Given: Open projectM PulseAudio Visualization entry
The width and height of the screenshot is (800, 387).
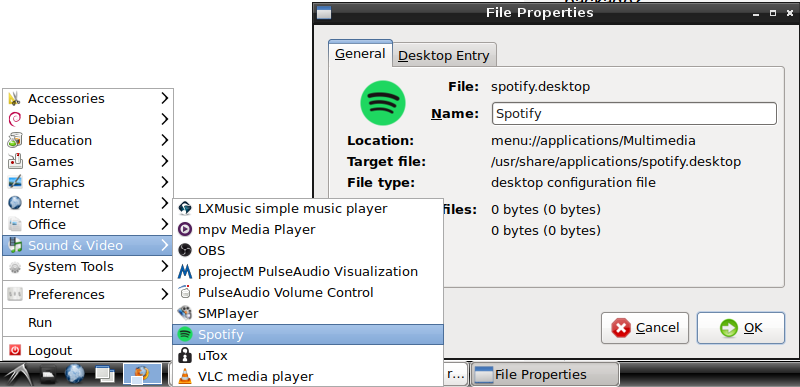Looking at the screenshot, I should point(308,271).
